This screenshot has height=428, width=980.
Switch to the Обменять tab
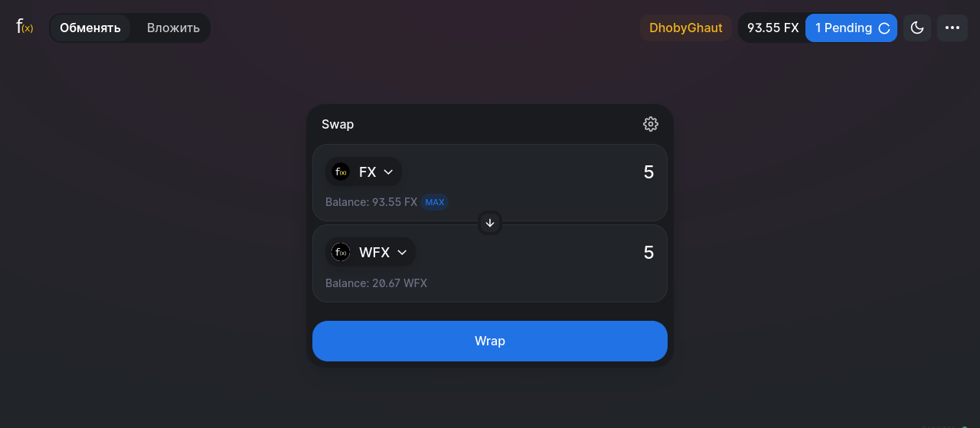[x=90, y=28]
